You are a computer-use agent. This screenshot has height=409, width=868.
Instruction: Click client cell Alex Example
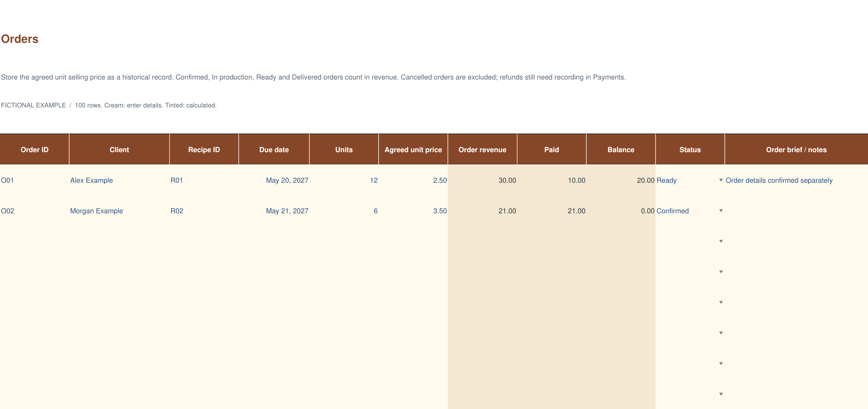coord(119,180)
